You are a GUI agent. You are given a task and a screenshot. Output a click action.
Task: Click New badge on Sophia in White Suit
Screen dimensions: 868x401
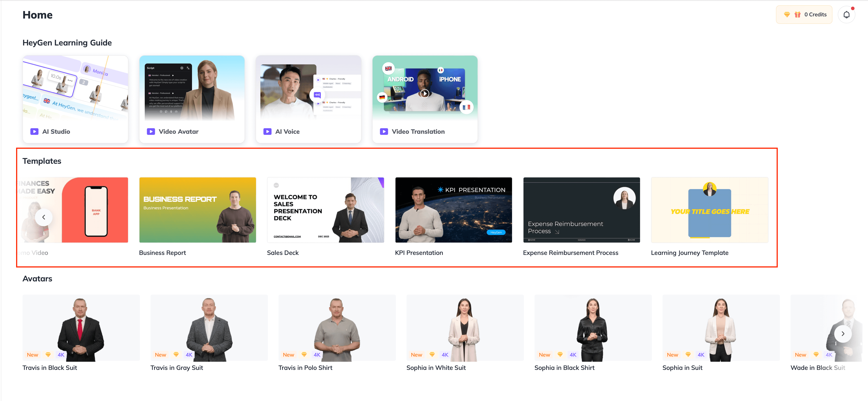pos(417,354)
